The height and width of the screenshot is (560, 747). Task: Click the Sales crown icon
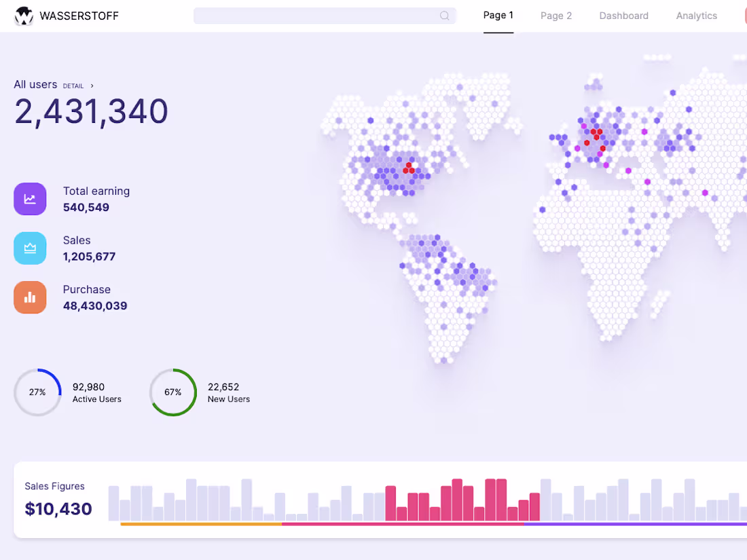point(30,248)
